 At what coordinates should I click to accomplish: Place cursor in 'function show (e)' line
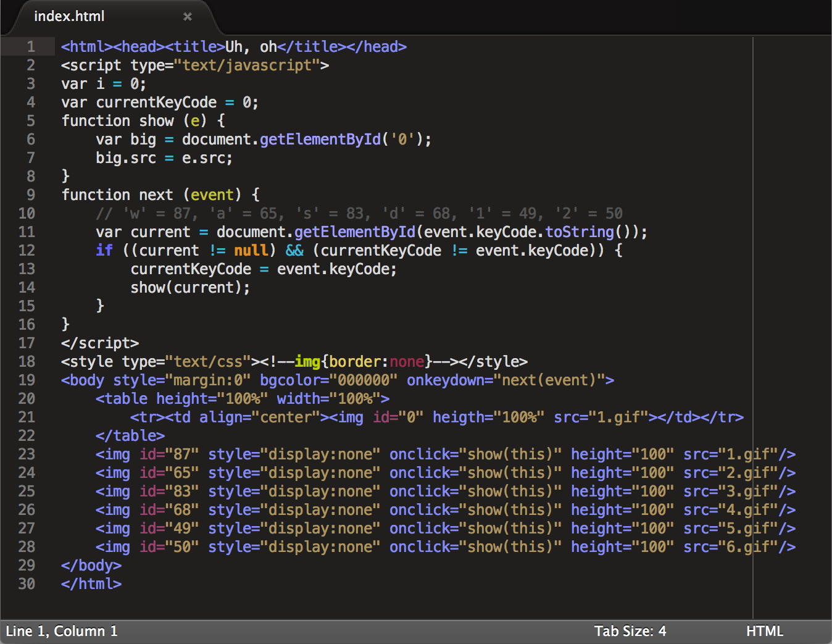coord(143,120)
